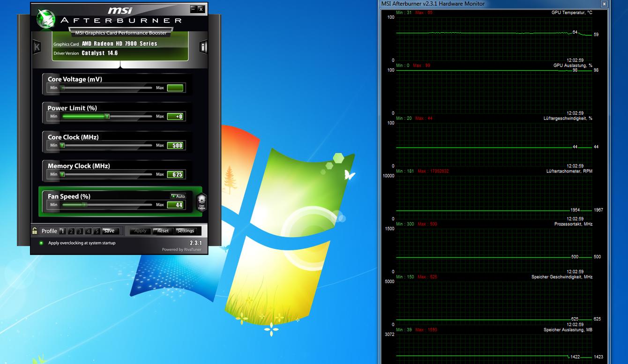Click the 'Powered by RivaTuner' text
The width and height of the screenshot is (628, 364).
coord(182,250)
